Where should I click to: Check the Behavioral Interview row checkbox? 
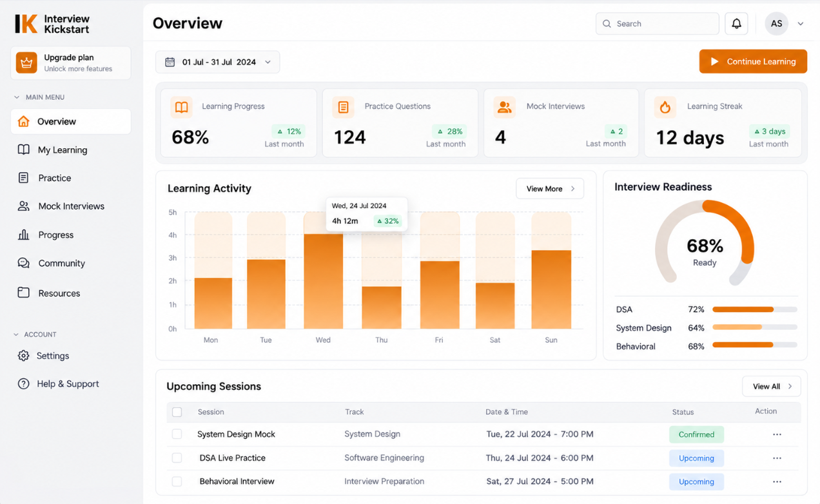(177, 481)
